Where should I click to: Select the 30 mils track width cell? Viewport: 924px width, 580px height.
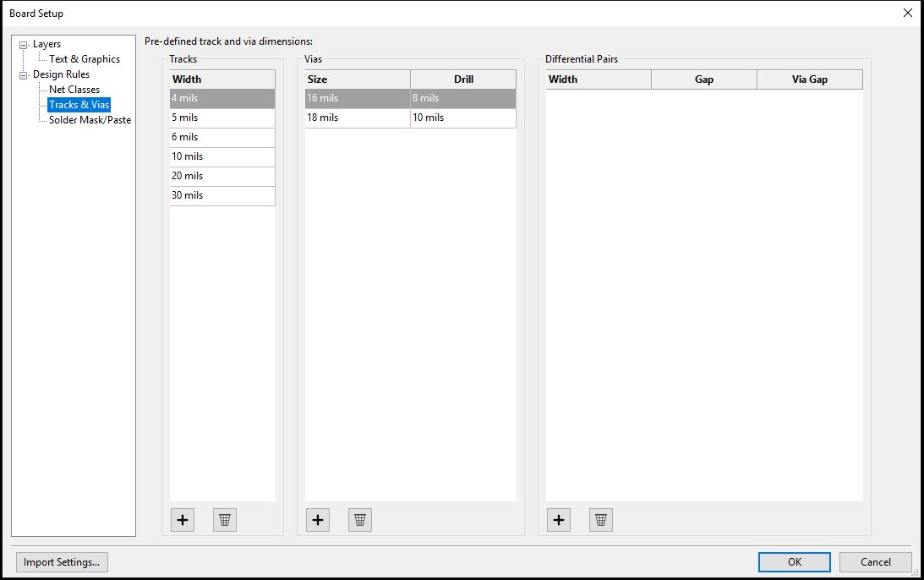click(221, 195)
